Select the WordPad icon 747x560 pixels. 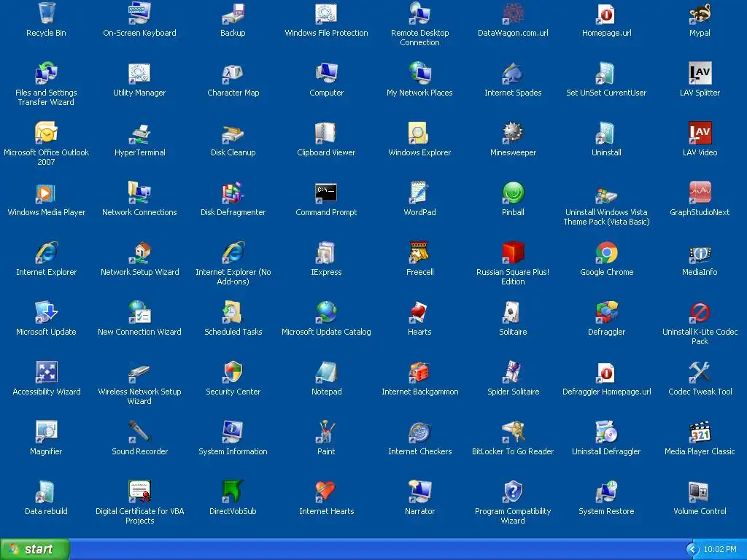click(x=419, y=192)
